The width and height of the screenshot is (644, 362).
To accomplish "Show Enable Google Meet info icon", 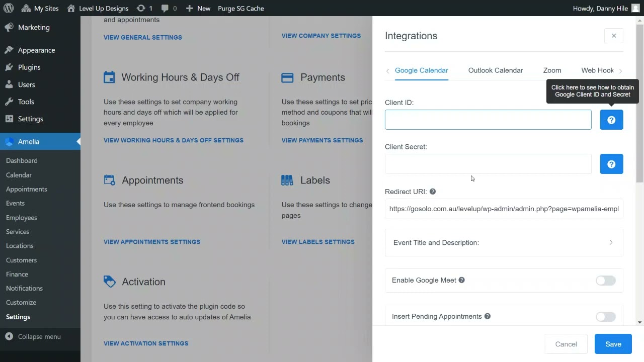I will coord(462,280).
